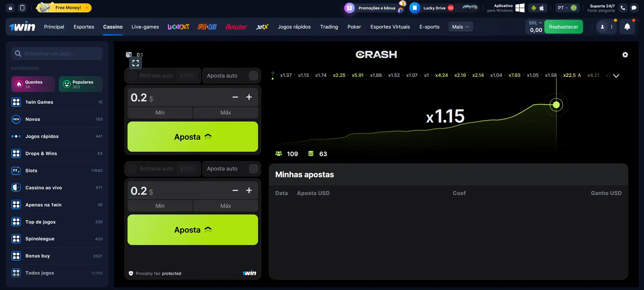Click the support phone icon
Viewport: 644px width, 290px height.
[623, 8]
